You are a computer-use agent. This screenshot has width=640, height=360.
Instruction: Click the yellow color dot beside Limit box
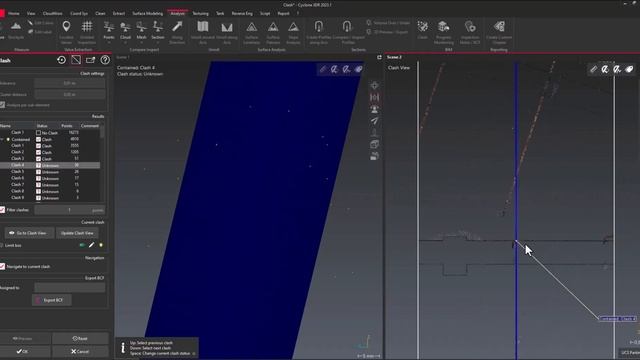(x=101, y=245)
